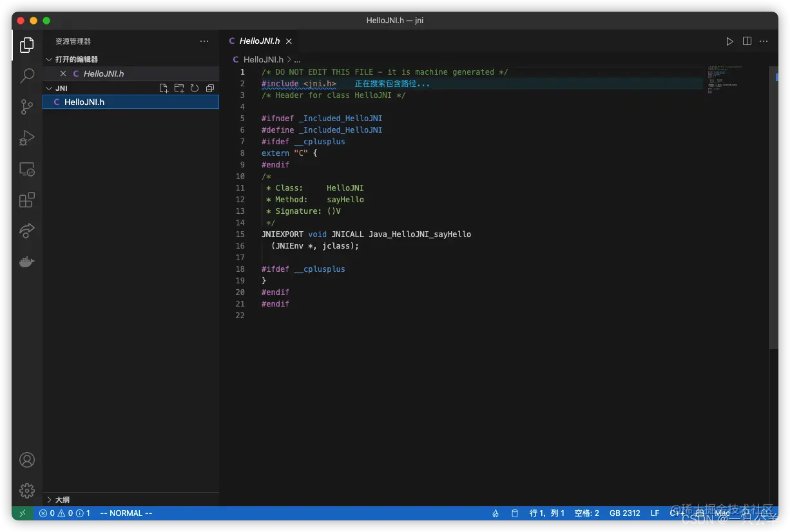
Task: Close HelloJNI.h in open editors list
Action: coord(63,73)
